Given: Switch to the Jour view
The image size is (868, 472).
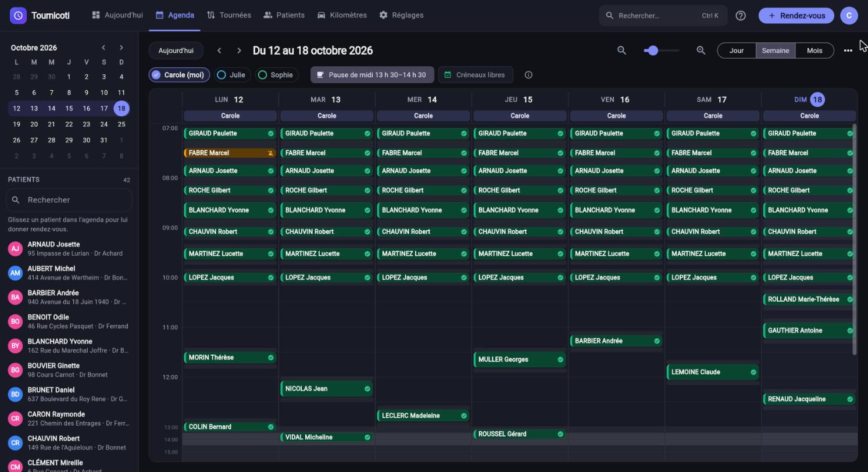Looking at the screenshot, I should click(x=737, y=51).
